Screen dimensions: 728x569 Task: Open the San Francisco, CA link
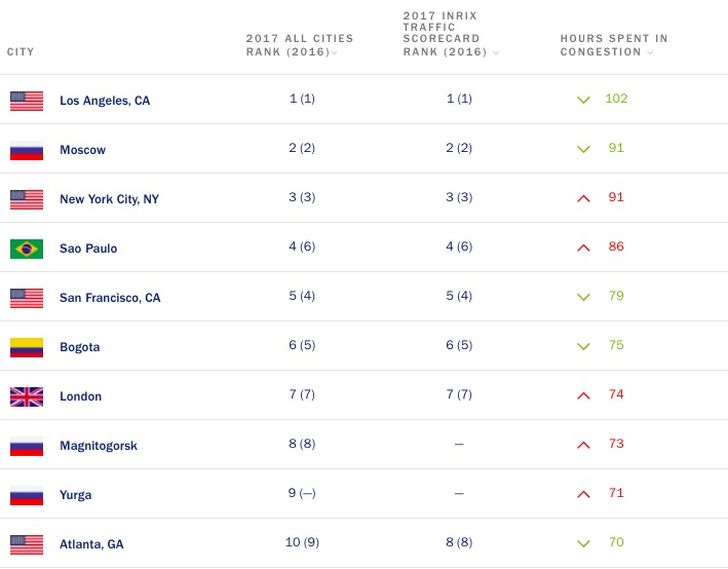(110, 298)
